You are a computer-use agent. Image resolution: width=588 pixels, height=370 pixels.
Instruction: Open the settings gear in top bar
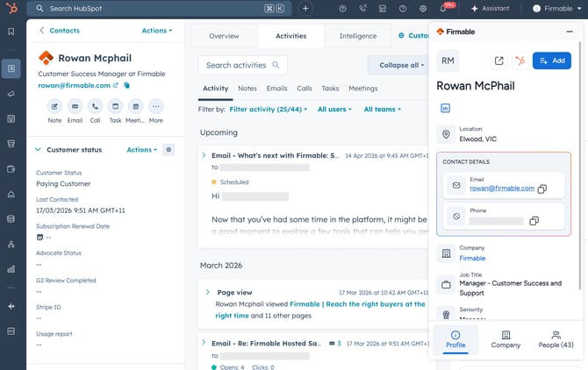tap(423, 8)
